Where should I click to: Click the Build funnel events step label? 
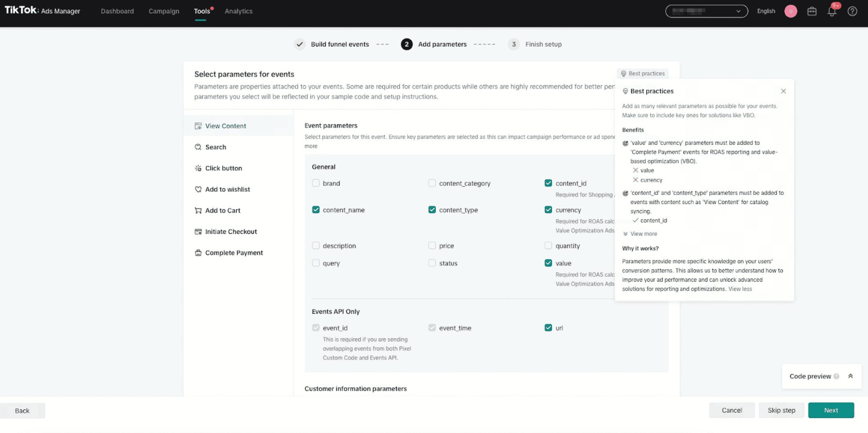pos(340,44)
